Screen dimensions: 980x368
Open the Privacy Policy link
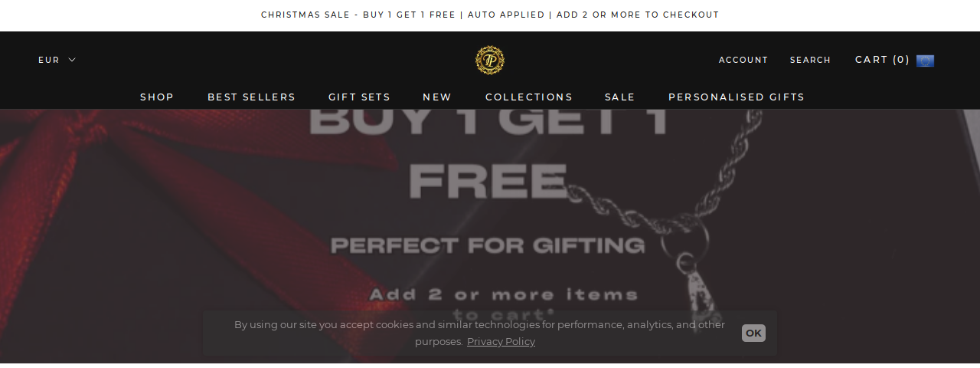[x=501, y=341]
